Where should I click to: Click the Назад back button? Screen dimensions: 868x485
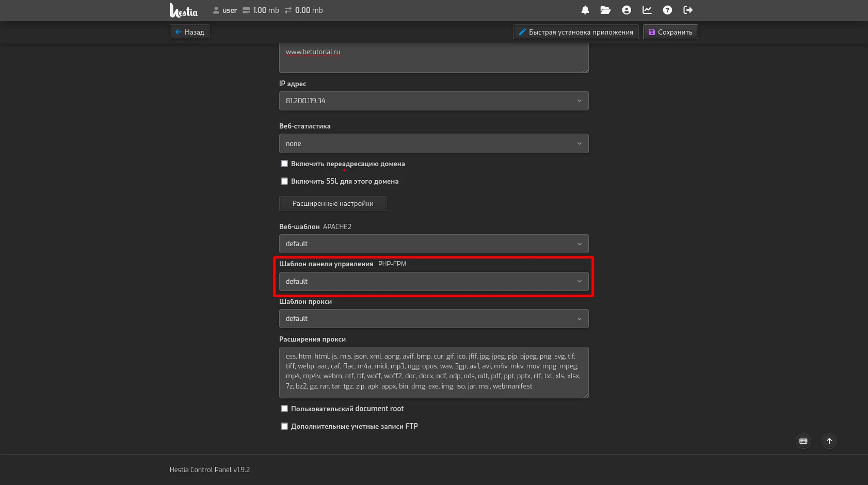tap(190, 32)
